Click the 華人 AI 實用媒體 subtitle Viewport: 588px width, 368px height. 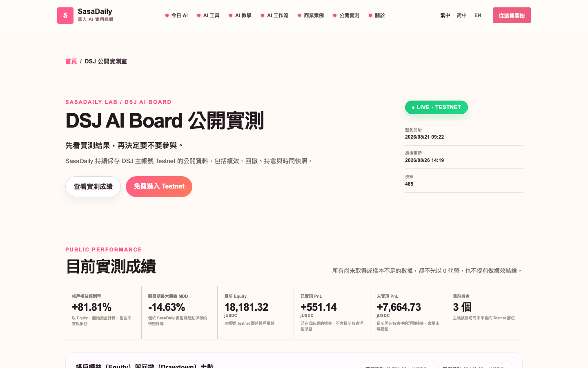point(96,20)
